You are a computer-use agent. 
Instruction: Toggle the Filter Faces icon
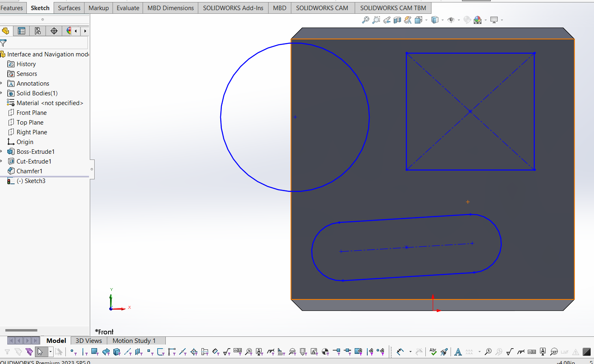95,352
